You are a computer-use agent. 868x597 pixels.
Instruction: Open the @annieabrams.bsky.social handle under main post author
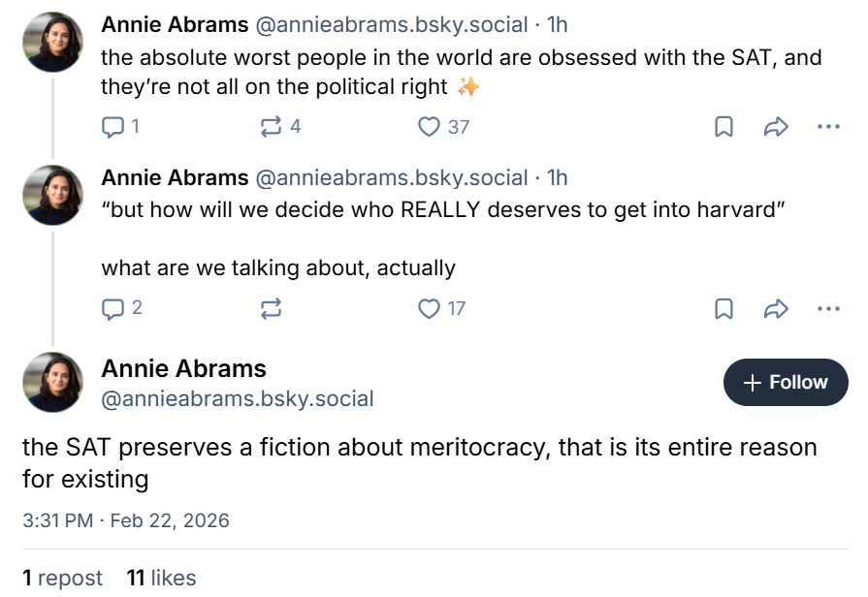[238, 399]
